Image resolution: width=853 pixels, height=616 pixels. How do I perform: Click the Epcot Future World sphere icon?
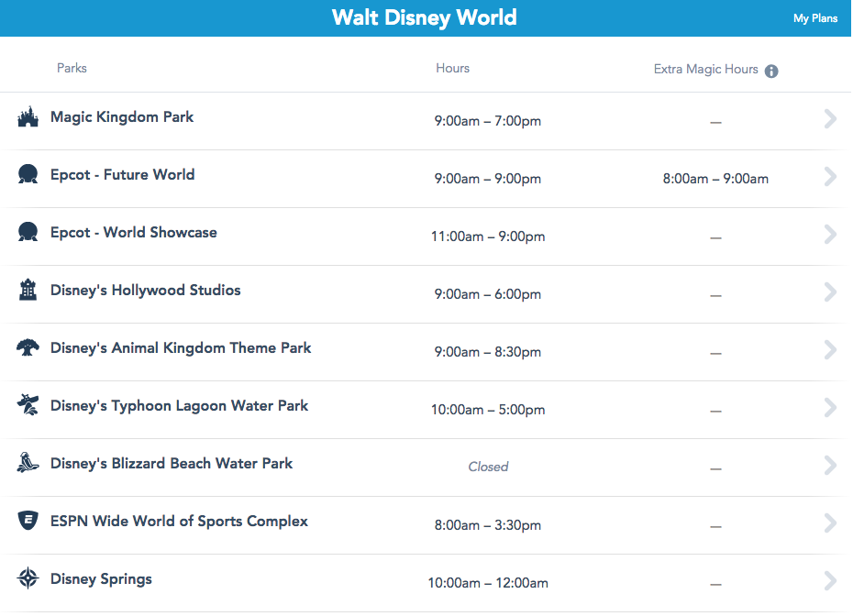(28, 175)
